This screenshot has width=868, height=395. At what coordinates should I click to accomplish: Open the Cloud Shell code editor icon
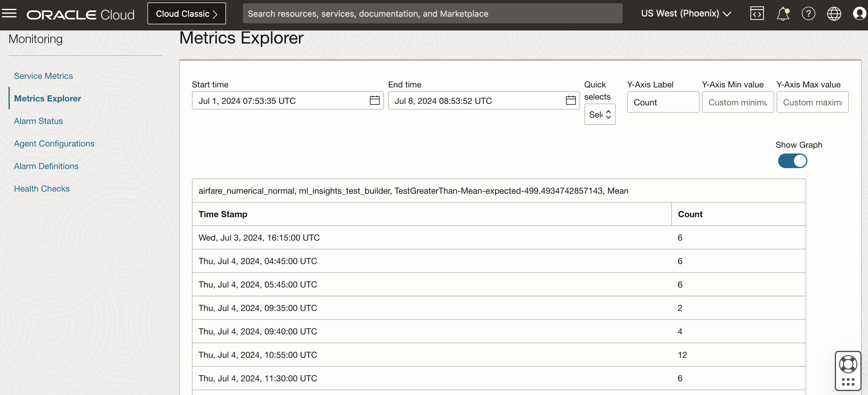(757, 13)
